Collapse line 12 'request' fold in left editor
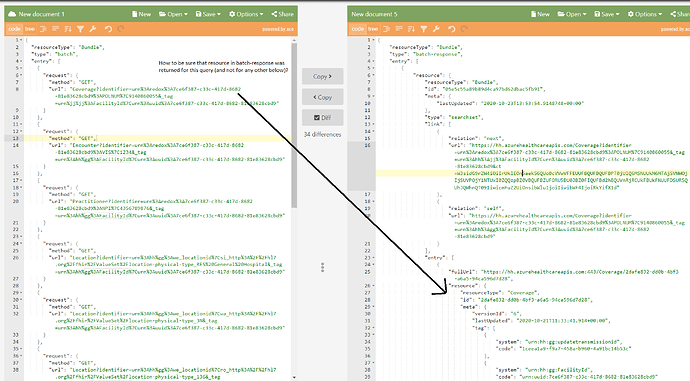Screen dimensions: 690x381 point(22,132)
